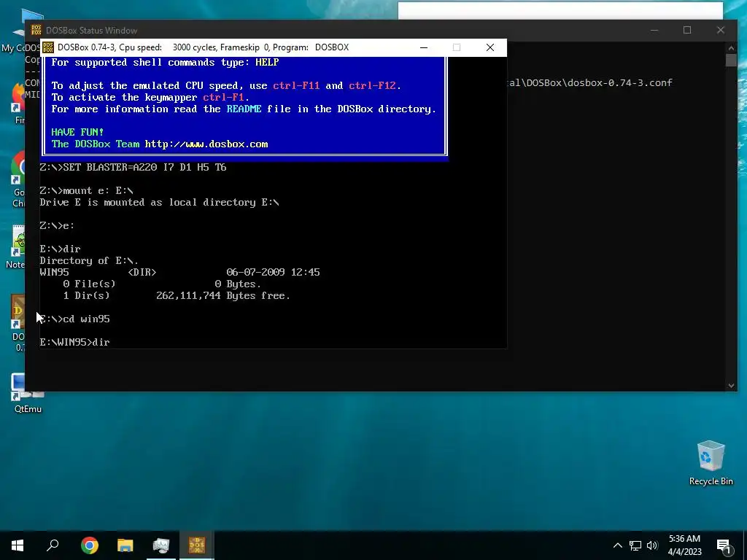
Task: Click the ctrl-F1 keymapper text
Action: point(223,97)
